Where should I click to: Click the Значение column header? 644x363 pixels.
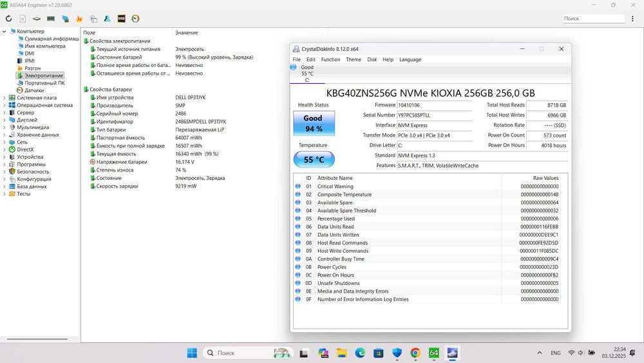coord(187,32)
